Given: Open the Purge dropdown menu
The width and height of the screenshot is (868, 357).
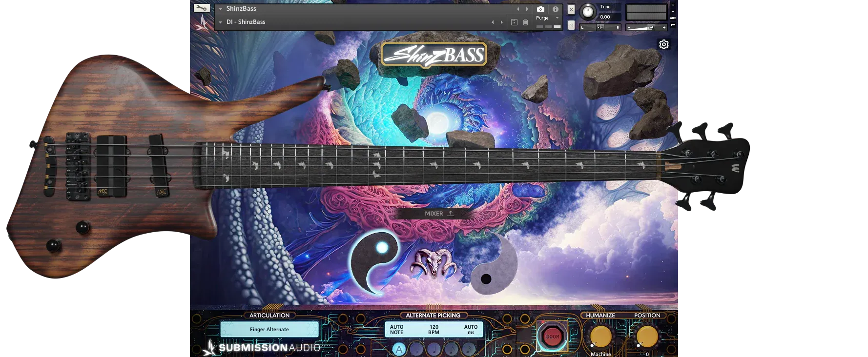Looking at the screenshot, I should [547, 18].
